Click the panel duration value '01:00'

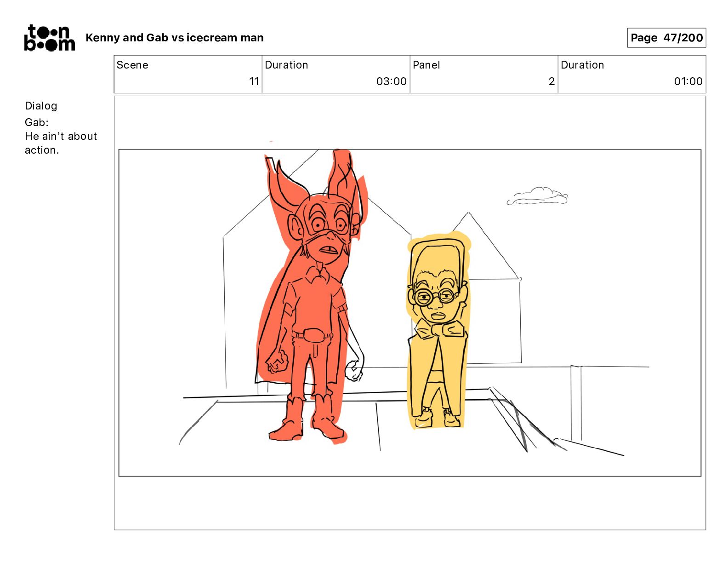(688, 81)
